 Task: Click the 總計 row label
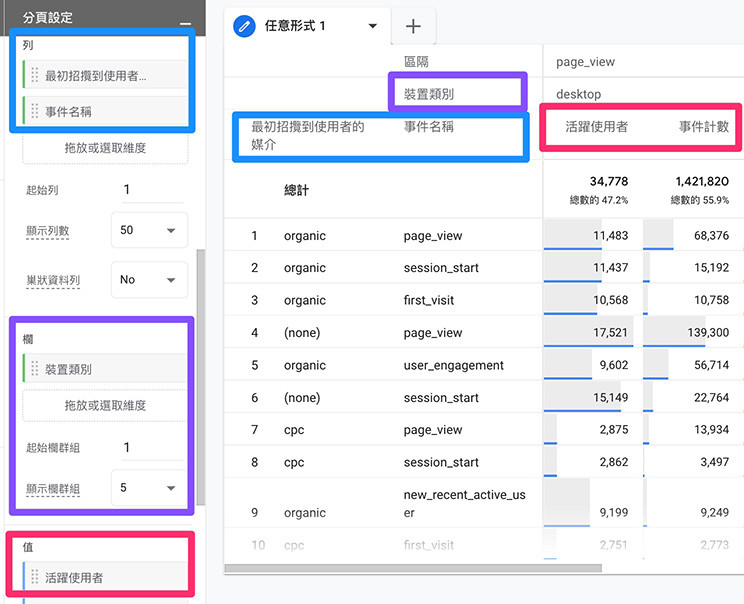click(297, 190)
